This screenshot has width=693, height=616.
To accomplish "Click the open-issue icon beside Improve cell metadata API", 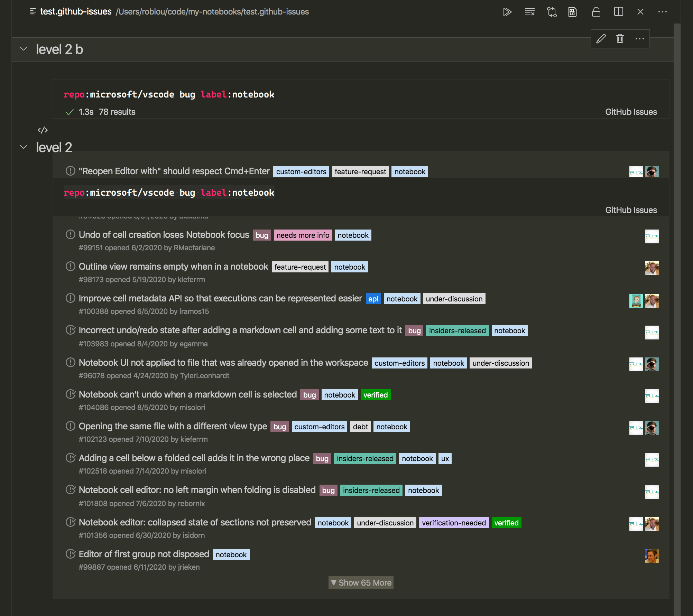I will (70, 298).
